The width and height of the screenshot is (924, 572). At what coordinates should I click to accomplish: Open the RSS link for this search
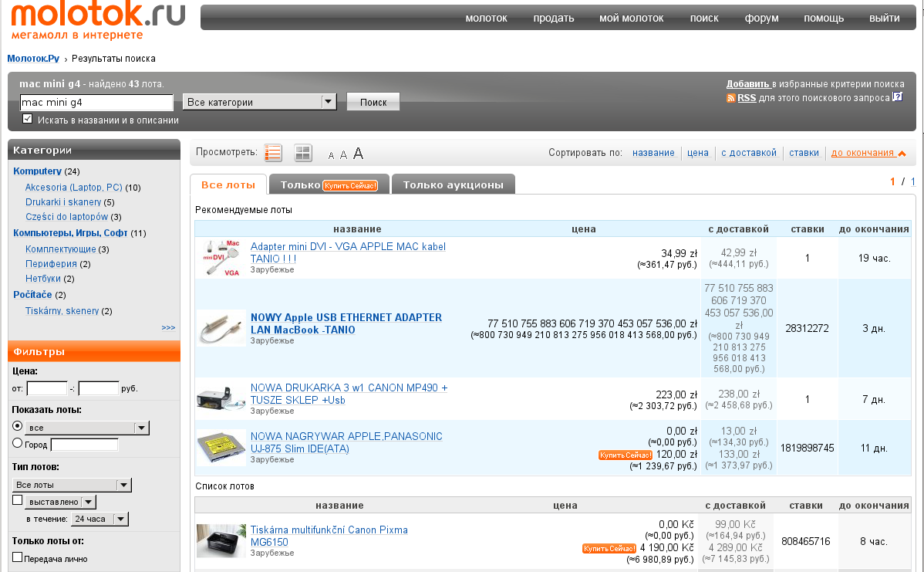click(x=747, y=98)
